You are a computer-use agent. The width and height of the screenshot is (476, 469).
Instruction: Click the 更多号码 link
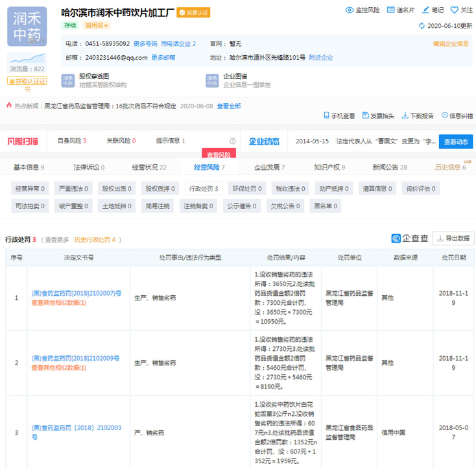click(145, 43)
